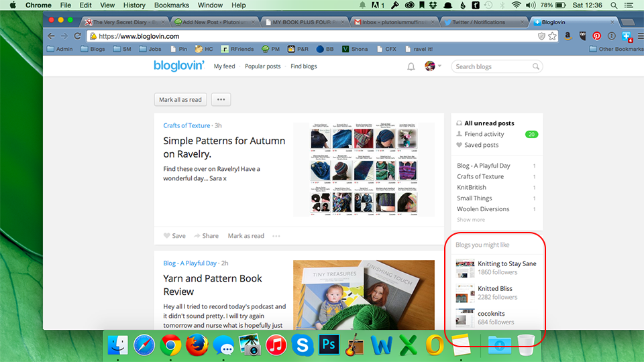Open Blog - A Playful Day post source link

tap(190, 263)
